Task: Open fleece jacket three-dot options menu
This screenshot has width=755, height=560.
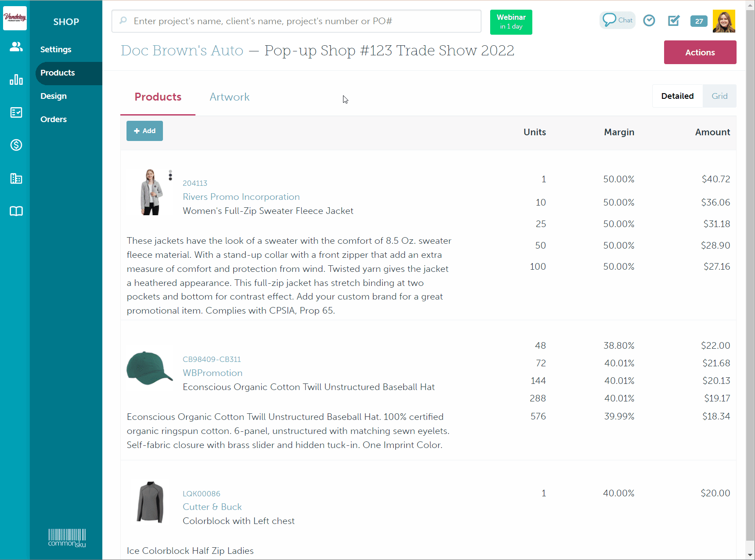Action: [170, 175]
